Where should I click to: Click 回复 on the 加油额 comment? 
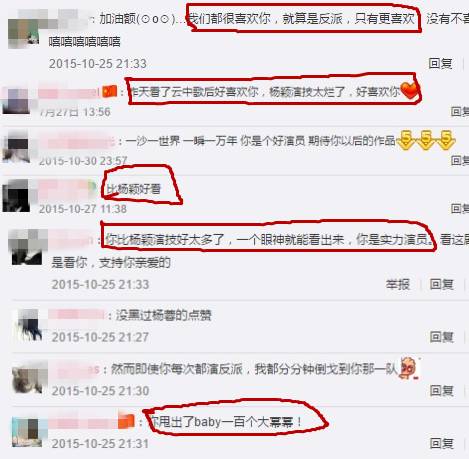[x=440, y=63]
